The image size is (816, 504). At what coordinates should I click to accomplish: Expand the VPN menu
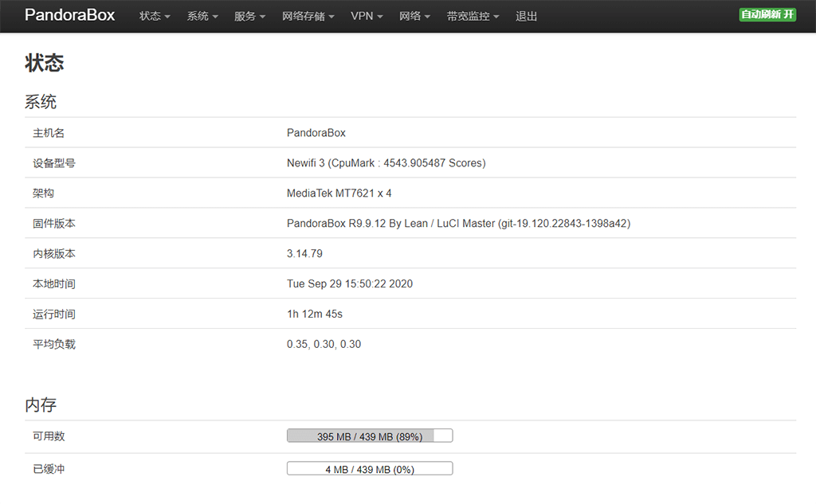[367, 16]
